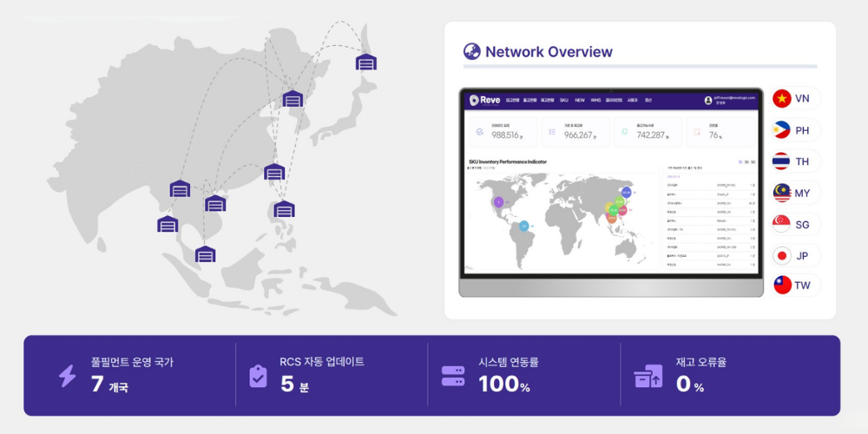868x434 pixels.
Task: Click the Japan warehouse icon on the map
Action: [366, 62]
